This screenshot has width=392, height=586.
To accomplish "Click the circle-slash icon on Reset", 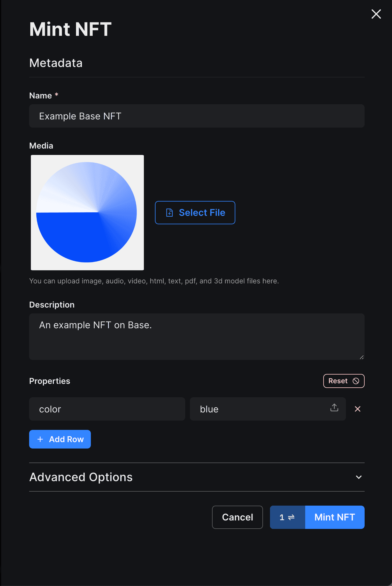I will click(x=356, y=381).
